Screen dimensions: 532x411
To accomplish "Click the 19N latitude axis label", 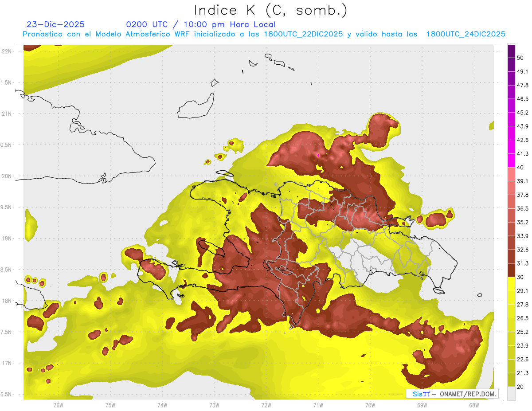I will click(7, 239).
